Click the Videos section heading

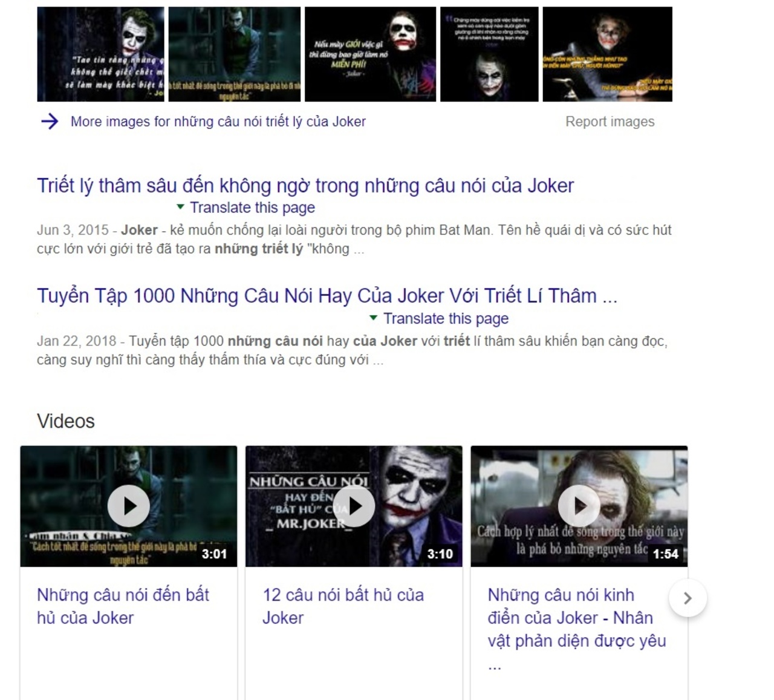tap(66, 421)
